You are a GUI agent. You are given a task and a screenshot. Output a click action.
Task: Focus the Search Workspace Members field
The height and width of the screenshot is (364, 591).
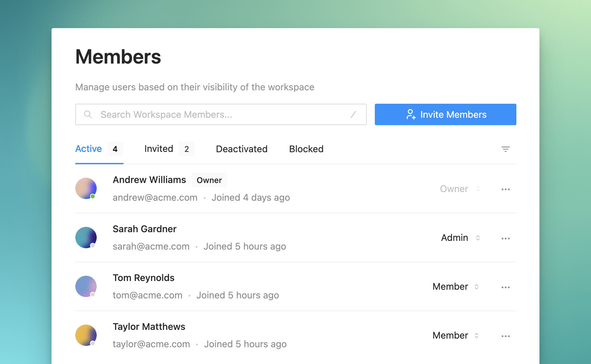221,114
